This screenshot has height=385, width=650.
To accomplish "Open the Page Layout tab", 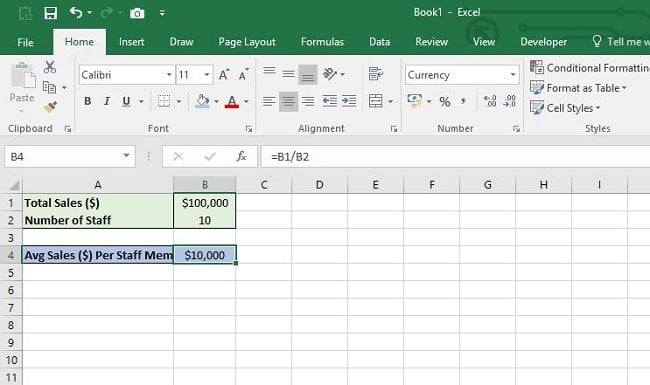I will click(x=247, y=42).
